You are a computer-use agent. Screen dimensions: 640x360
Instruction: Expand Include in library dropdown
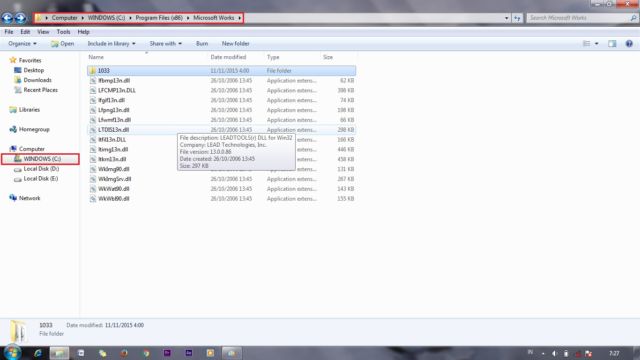click(x=111, y=44)
